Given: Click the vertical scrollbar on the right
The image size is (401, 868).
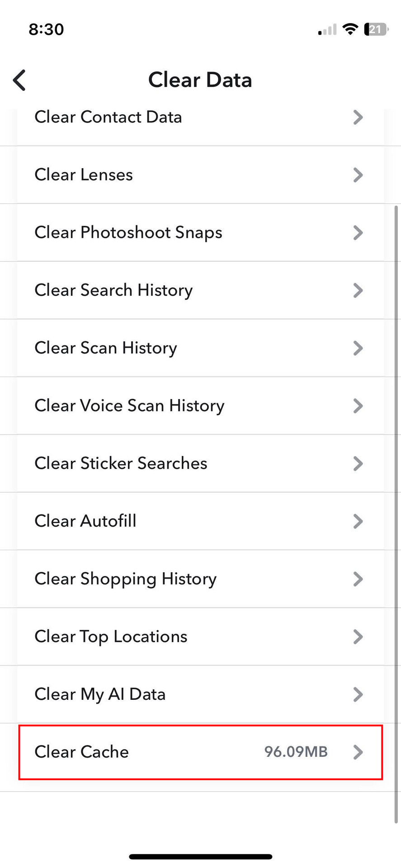Looking at the screenshot, I should tap(397, 497).
